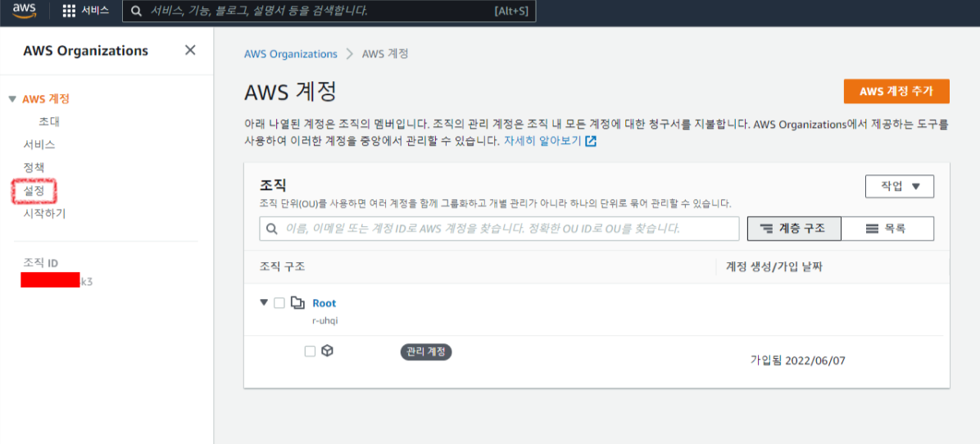Screen dimensions: 980x444
Task: Collapse the AWS 계정 sidebar section
Action: (12, 99)
